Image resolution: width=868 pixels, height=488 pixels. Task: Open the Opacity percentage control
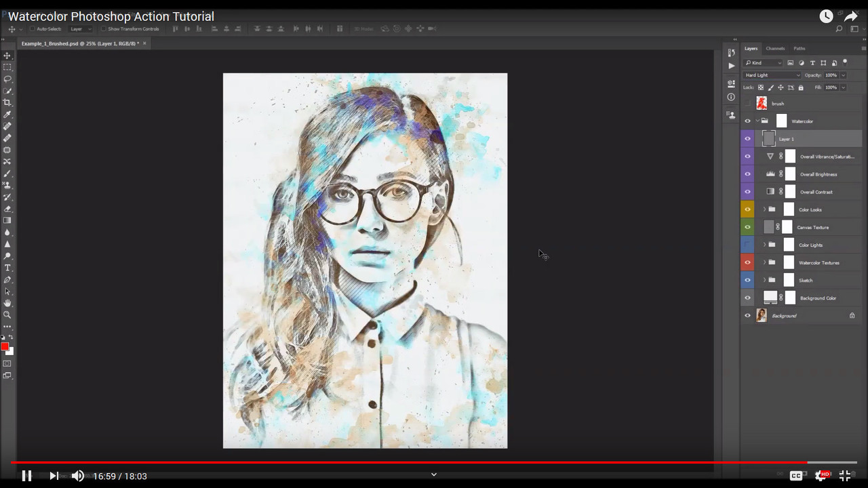832,75
